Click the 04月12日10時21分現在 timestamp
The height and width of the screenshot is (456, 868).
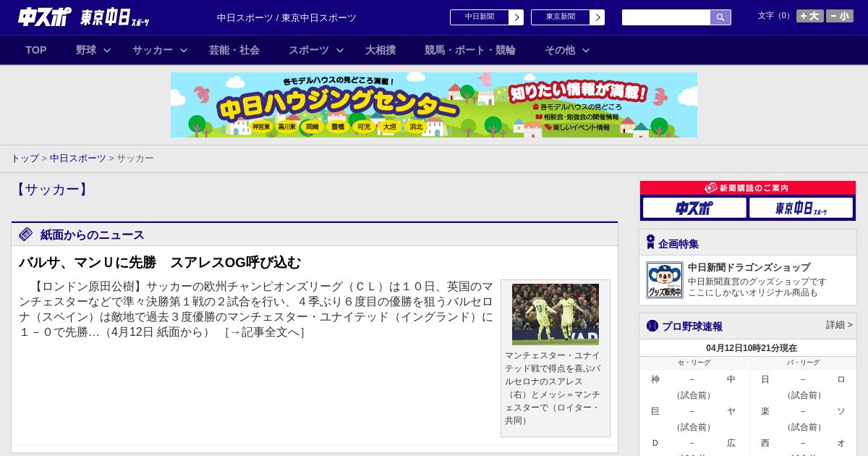[752, 348]
